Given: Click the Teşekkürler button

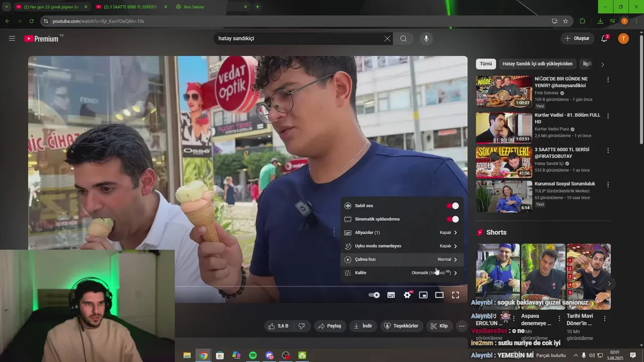Looking at the screenshot, I should pyautogui.click(x=401, y=326).
